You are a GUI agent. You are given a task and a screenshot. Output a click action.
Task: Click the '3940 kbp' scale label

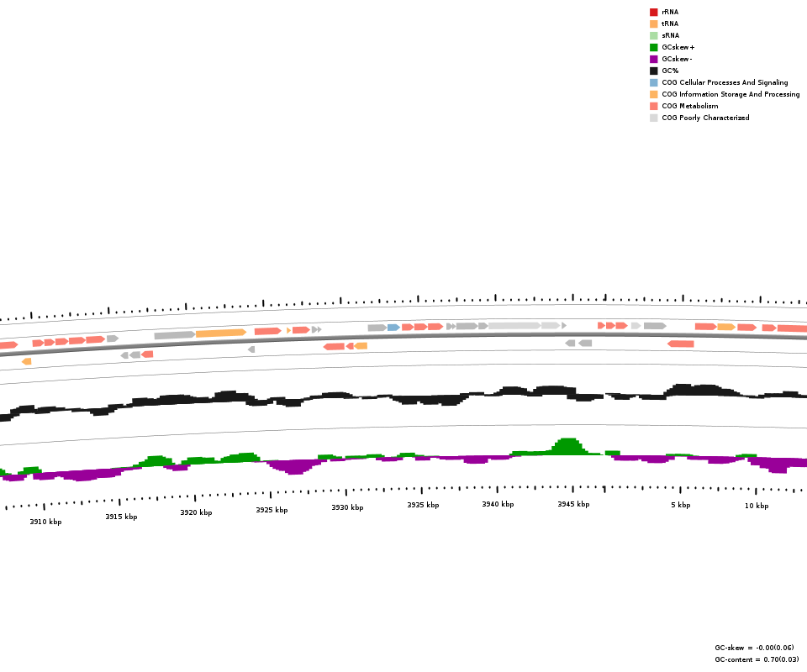[x=498, y=504]
